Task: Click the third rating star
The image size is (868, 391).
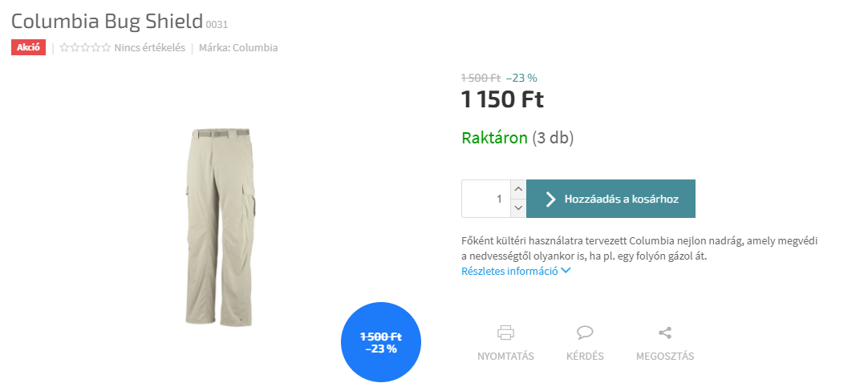Action: [85, 47]
